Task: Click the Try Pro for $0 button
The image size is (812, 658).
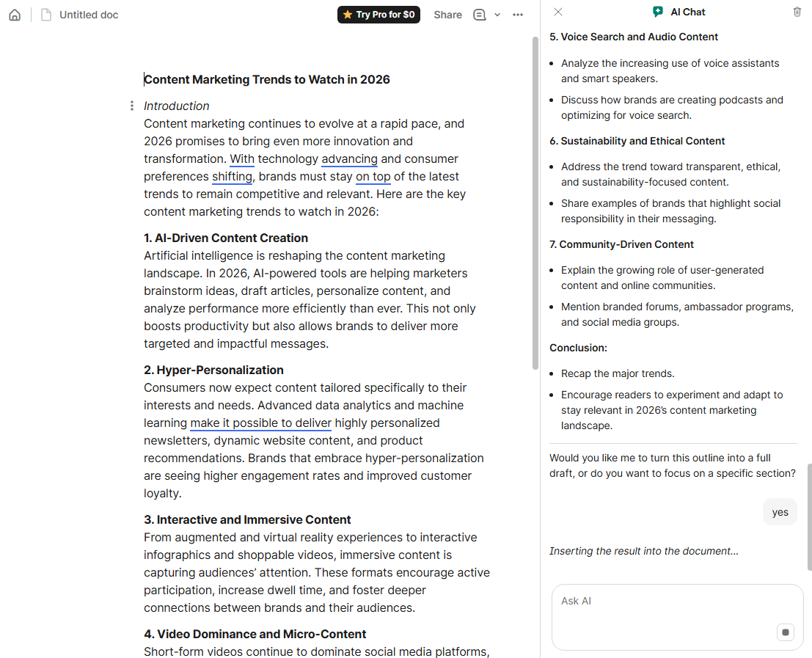Action: coord(378,14)
